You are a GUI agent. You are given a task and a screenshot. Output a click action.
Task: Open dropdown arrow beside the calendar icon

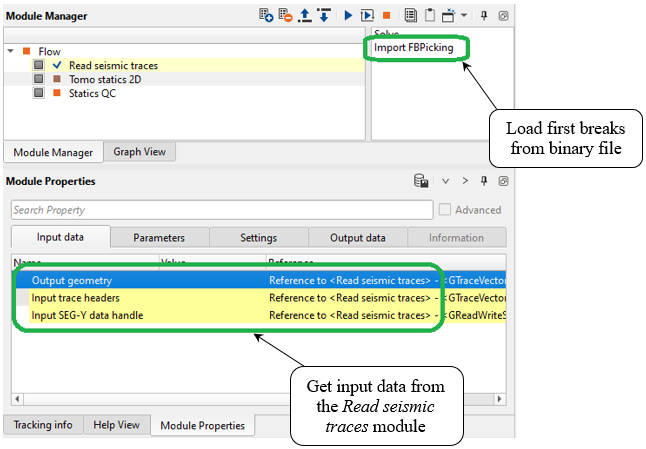tap(465, 16)
